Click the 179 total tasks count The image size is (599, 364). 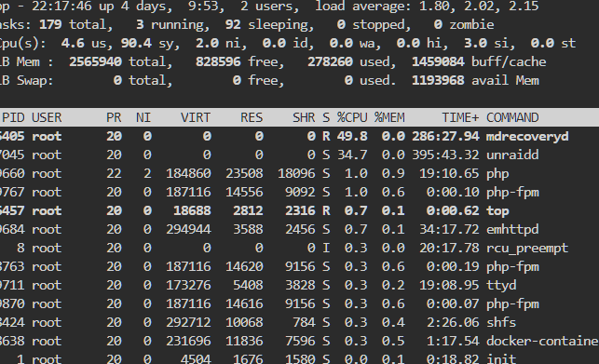click(50, 25)
